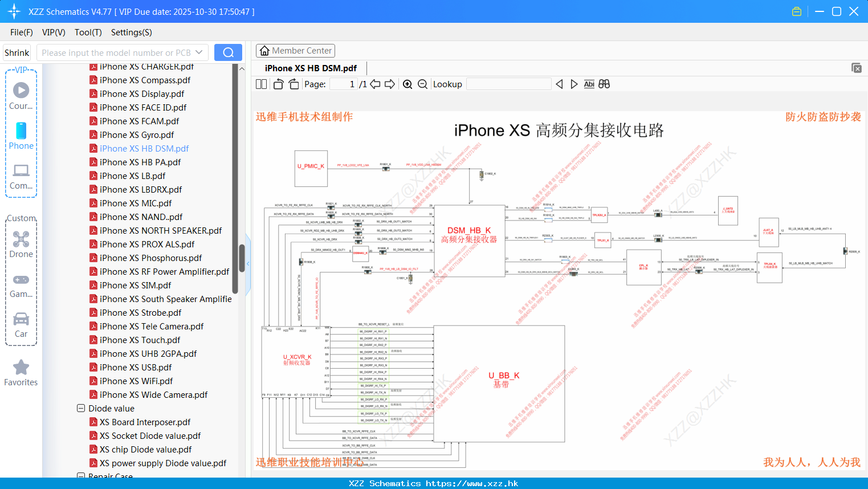Open iPhone XS FACE ID.pdf

143,108
